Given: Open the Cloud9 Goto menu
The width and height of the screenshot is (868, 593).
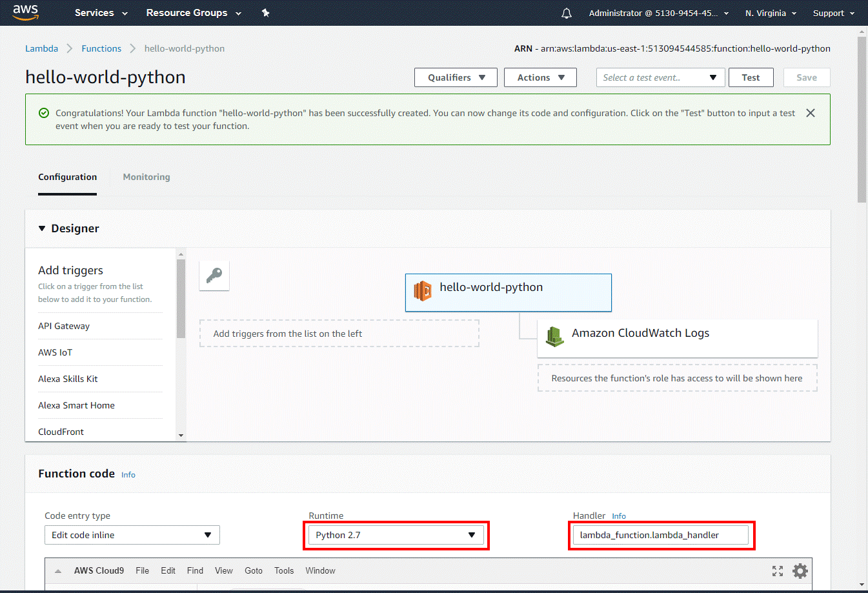Looking at the screenshot, I should pos(254,570).
